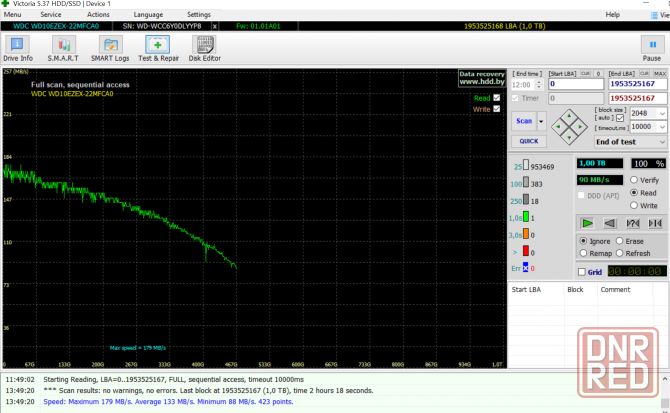Click the Start LBA input field

[576, 84]
